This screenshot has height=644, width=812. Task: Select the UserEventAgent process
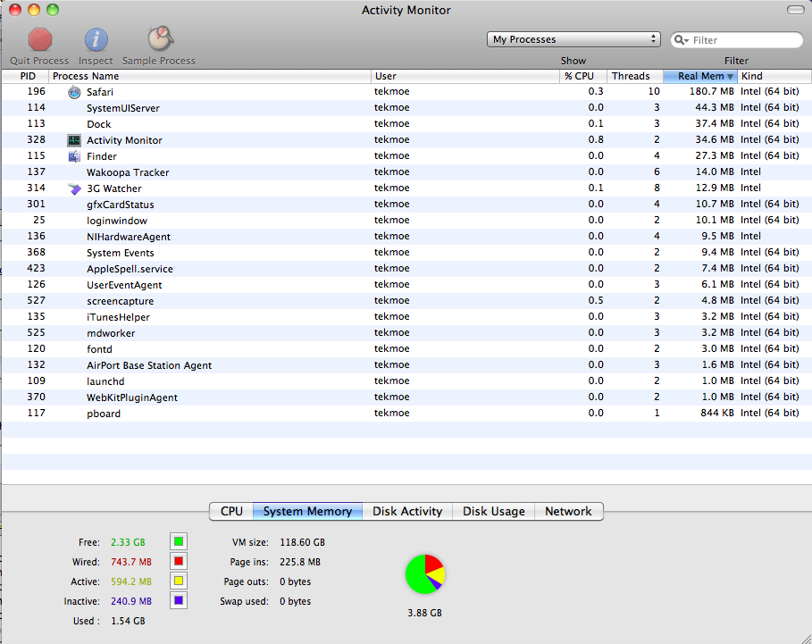pos(406,284)
